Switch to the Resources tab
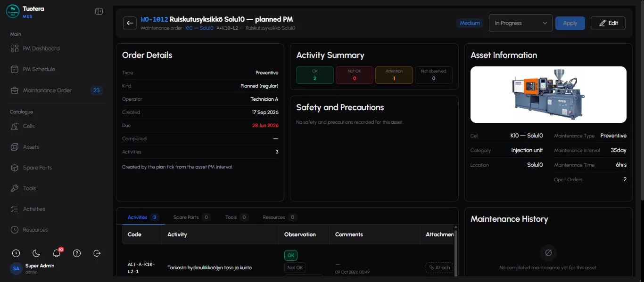The width and height of the screenshot is (644, 282). tap(279, 217)
